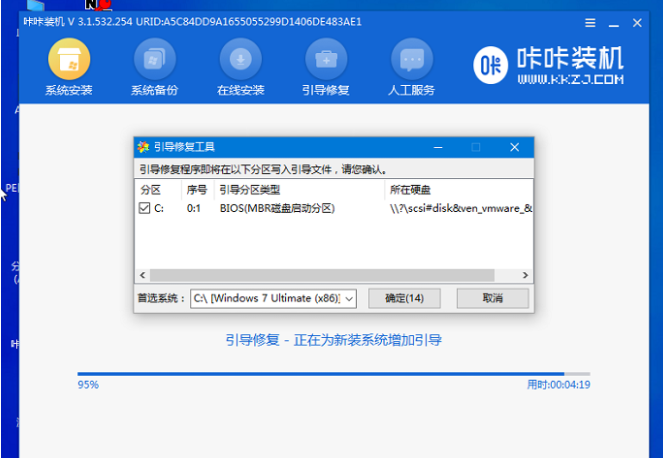663x458 pixels.
Task: Close the 引导修复工具 dialog
Action: tap(514, 147)
